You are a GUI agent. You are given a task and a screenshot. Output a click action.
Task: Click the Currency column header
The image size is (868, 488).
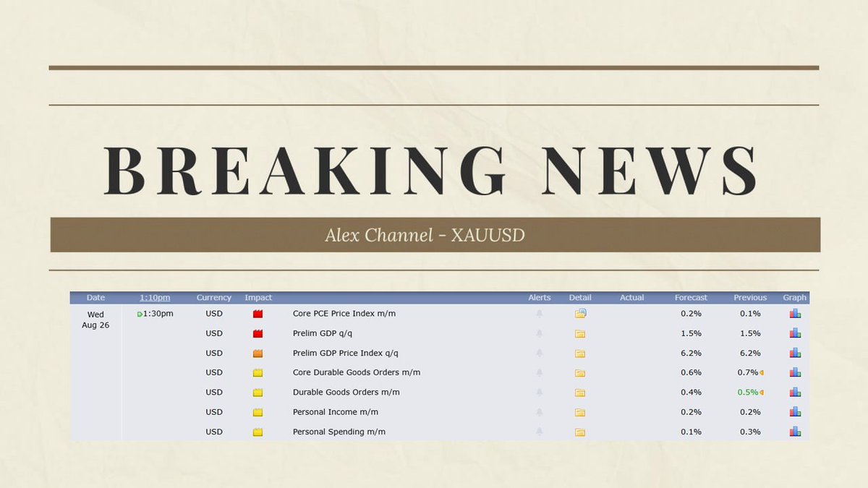[214, 298]
